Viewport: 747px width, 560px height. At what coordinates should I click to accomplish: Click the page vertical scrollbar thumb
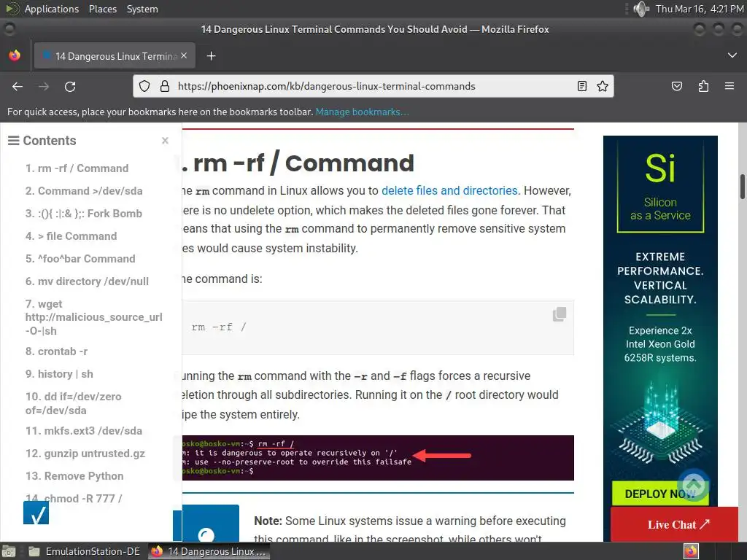742,187
